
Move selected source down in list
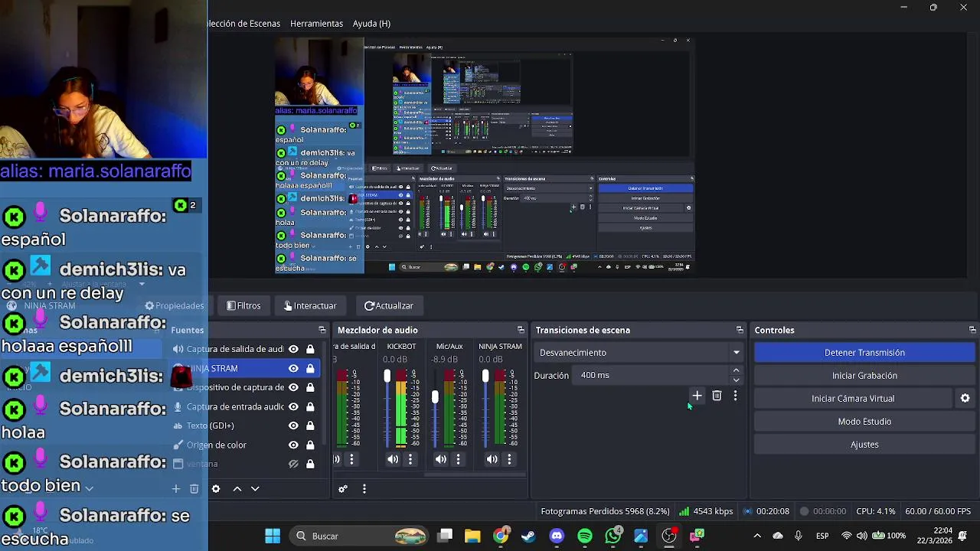pyautogui.click(x=255, y=489)
